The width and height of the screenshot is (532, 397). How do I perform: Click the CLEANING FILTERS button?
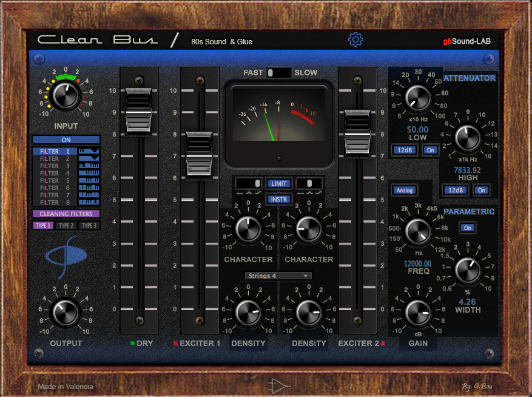pos(66,214)
